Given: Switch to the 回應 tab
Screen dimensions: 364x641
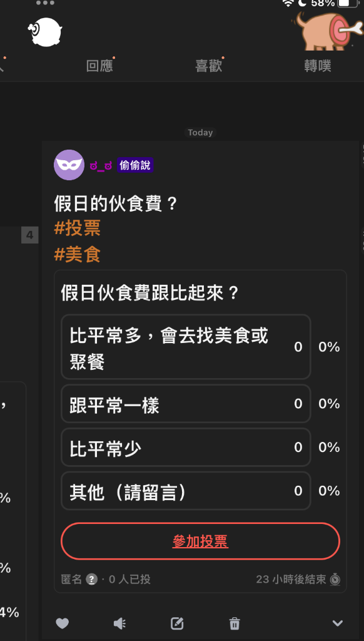Looking at the screenshot, I should 99,66.
